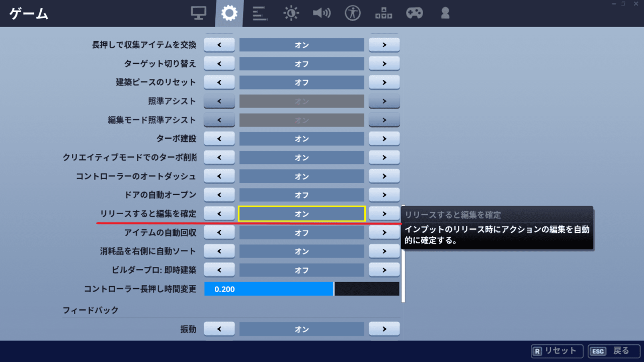Click left arrow for 振動

coord(219,329)
